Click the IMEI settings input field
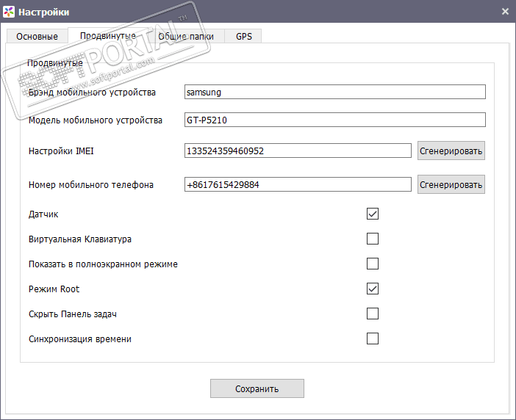This screenshot has width=516, height=420. pos(298,151)
